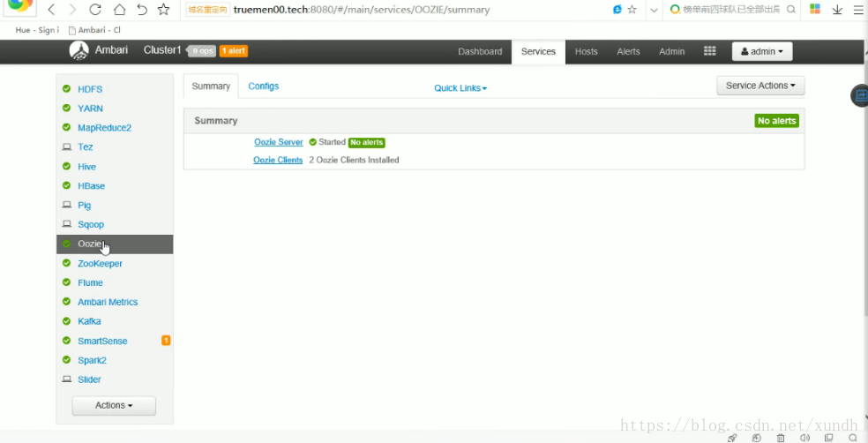The image size is (868, 443).
Task: Click SmartSense orange alert count badge
Action: click(166, 341)
